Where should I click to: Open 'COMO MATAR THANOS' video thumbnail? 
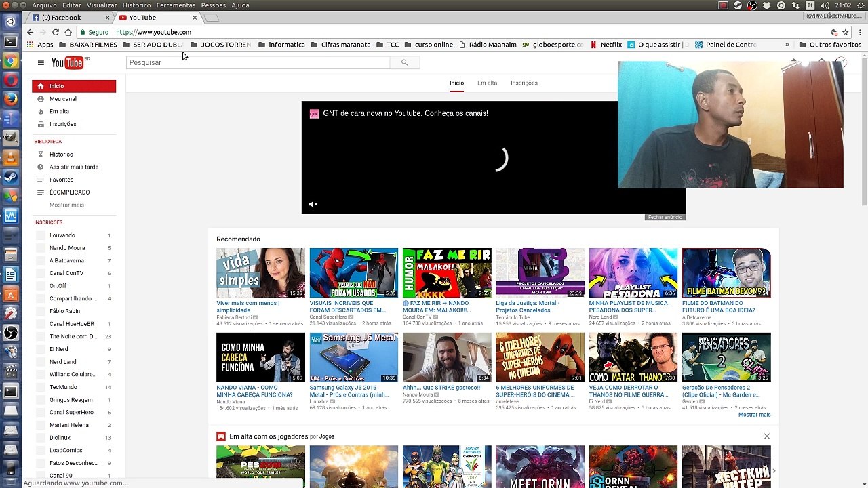click(633, 357)
